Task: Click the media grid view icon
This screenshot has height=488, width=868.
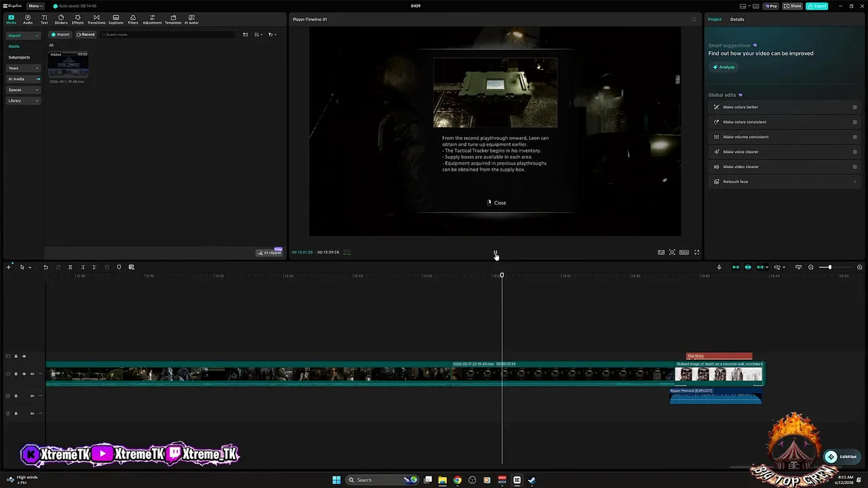Action: tap(245, 35)
